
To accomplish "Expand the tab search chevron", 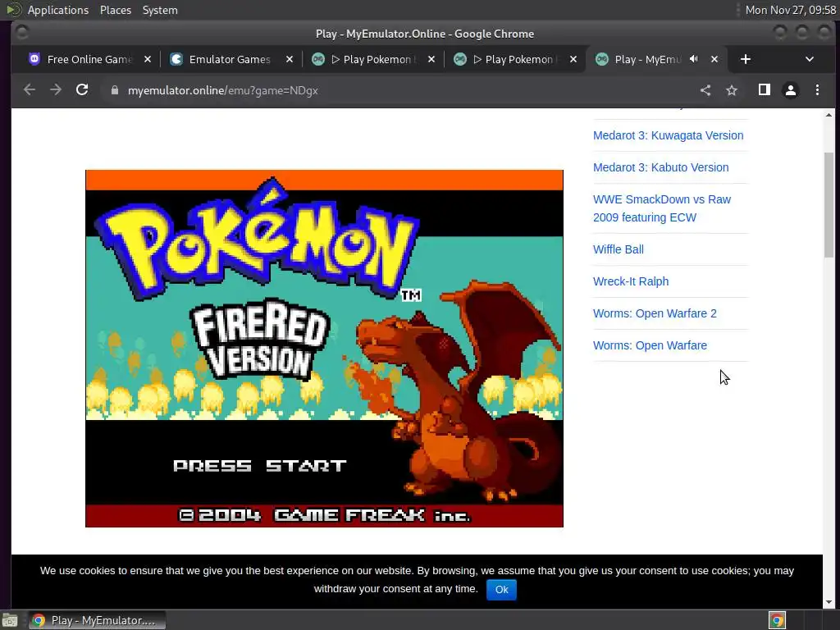I will (810, 59).
